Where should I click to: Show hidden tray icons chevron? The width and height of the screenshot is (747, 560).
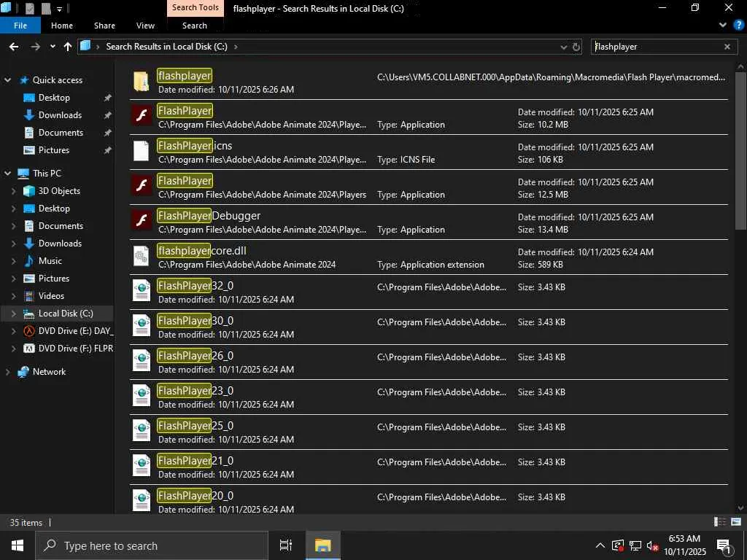click(x=600, y=545)
